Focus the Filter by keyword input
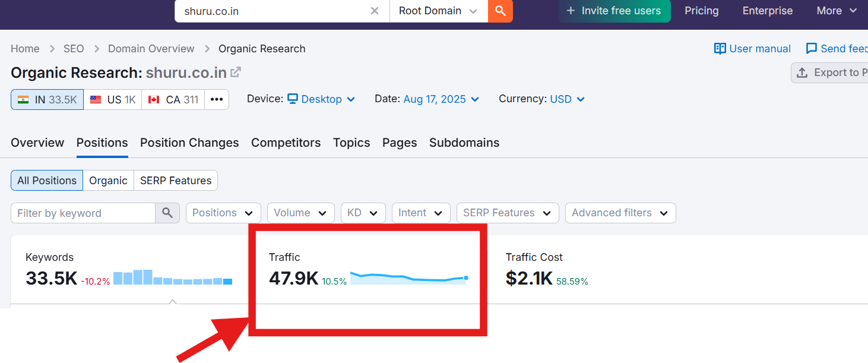 (x=83, y=213)
